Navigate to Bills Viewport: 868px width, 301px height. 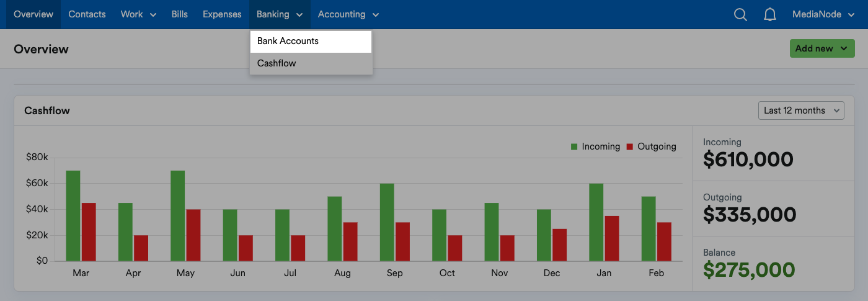pos(180,14)
